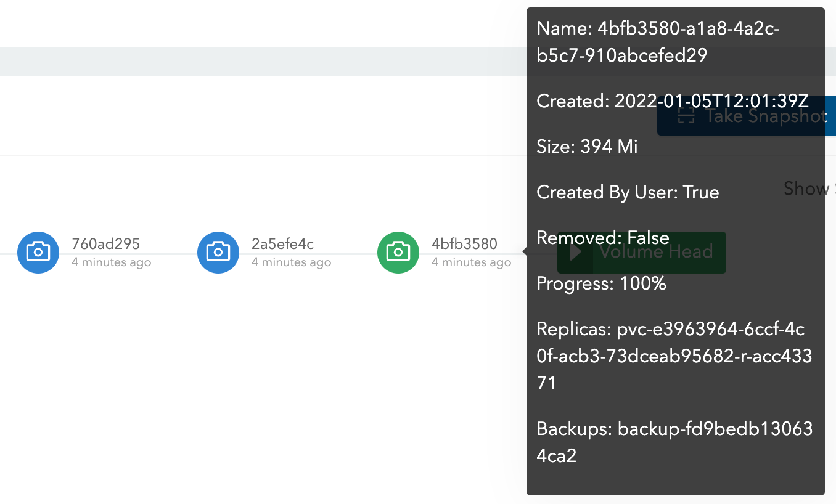Click the middle blue snapshot icon on timeline
836x504 pixels.
218,253
